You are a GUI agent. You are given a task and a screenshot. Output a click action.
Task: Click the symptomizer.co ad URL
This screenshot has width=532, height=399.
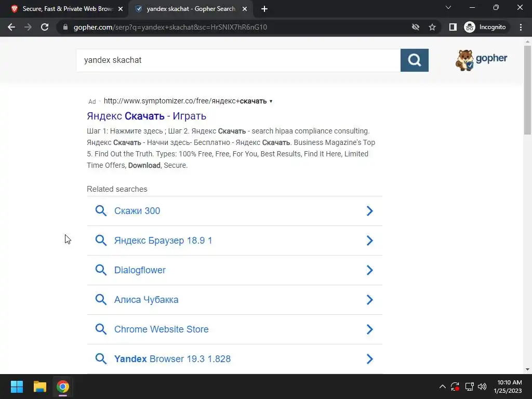pyautogui.click(x=185, y=101)
